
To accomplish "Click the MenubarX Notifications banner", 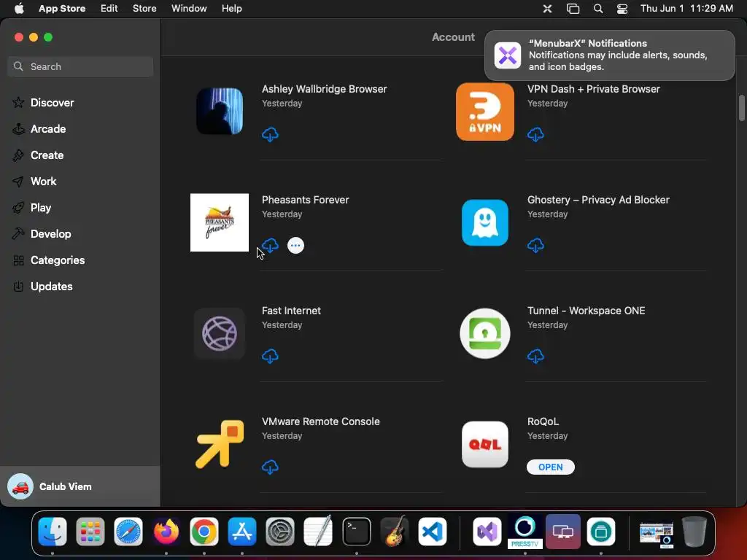I will pos(610,55).
